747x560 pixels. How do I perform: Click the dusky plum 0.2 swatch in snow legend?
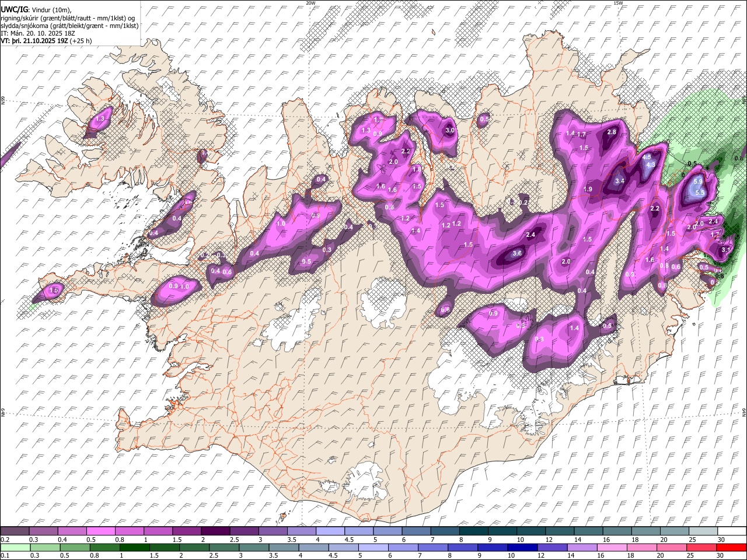click(15, 531)
